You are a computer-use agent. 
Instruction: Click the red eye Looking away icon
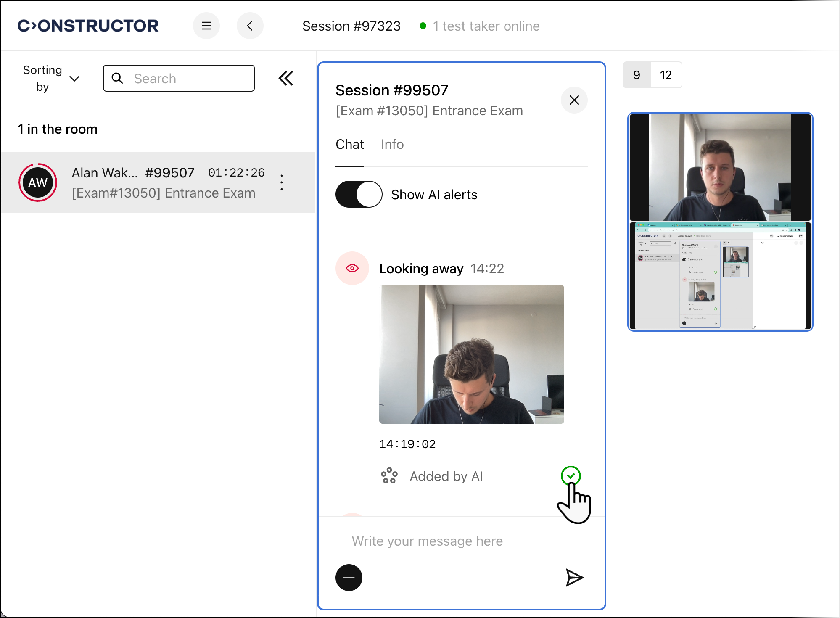click(x=352, y=268)
